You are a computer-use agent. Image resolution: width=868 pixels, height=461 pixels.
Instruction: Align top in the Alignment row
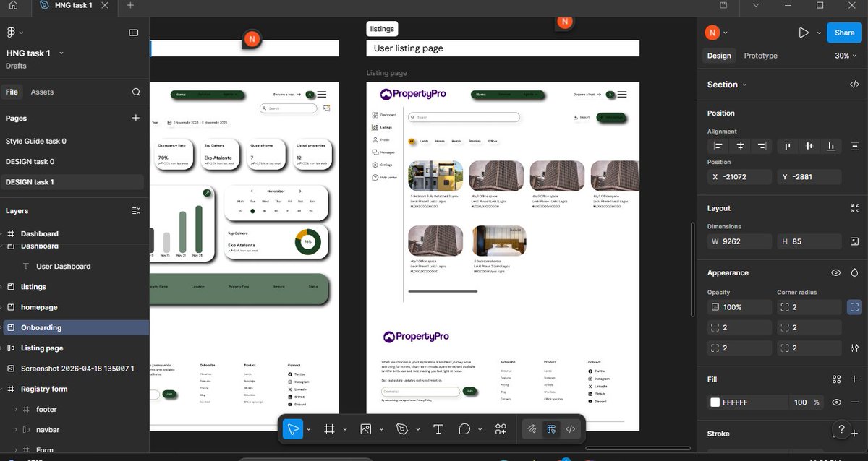[788, 146]
